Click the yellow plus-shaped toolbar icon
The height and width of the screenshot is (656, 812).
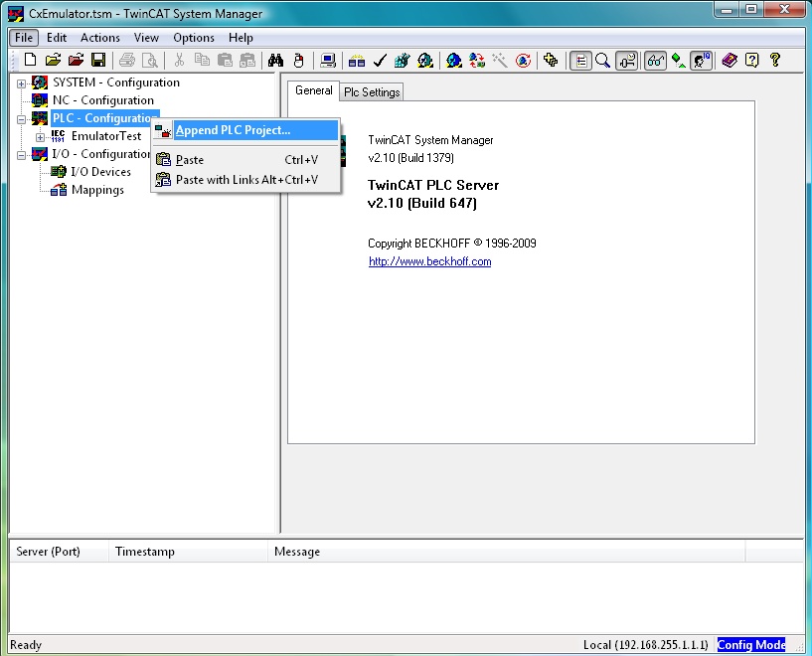click(551, 60)
